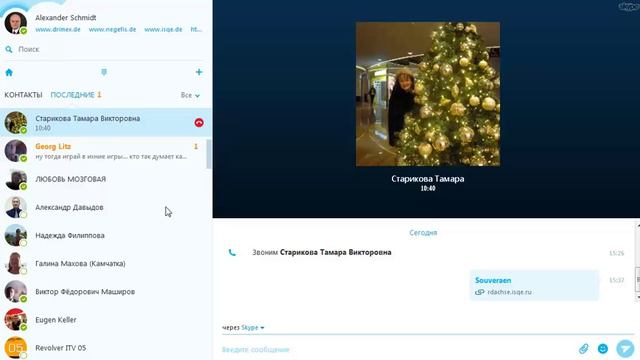Click the Revolver ITV 05 avatar
The image size is (640, 360).
[x=16, y=348]
